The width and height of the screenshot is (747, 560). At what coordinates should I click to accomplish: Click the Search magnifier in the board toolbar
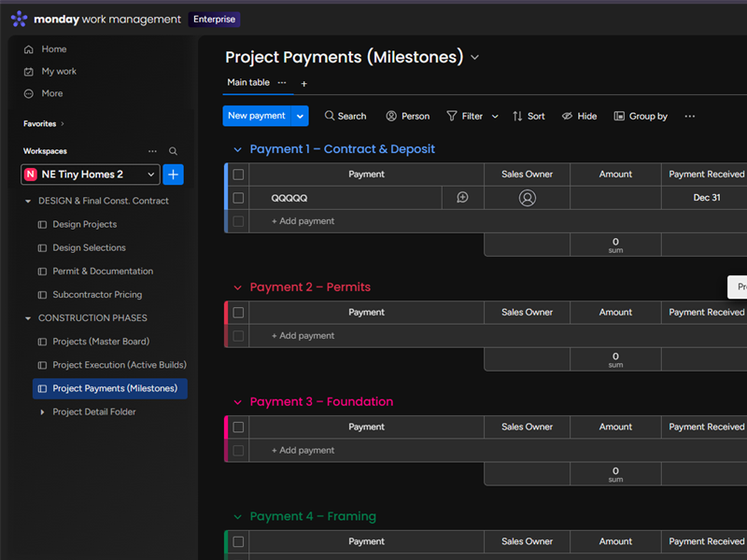(330, 116)
